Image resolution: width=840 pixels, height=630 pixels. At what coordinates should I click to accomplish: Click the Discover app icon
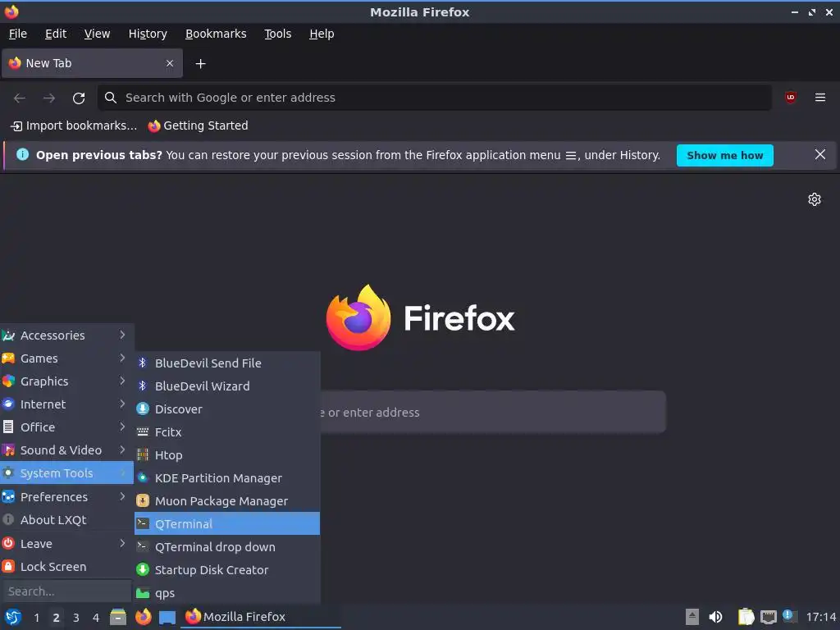[143, 409]
